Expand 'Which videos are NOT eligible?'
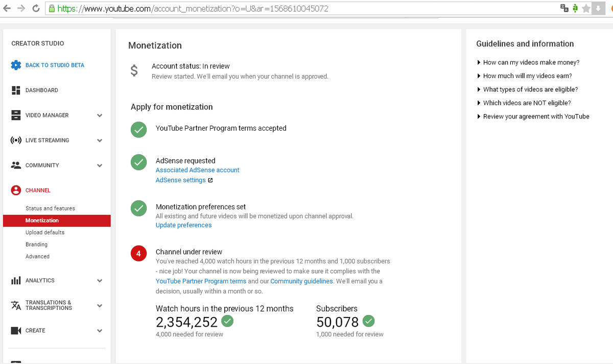 [x=524, y=103]
